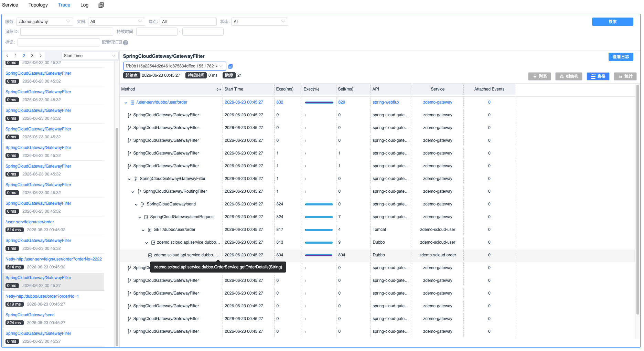Go to page 3 of trace list
This screenshot has width=644, height=351.
pyautogui.click(x=32, y=56)
